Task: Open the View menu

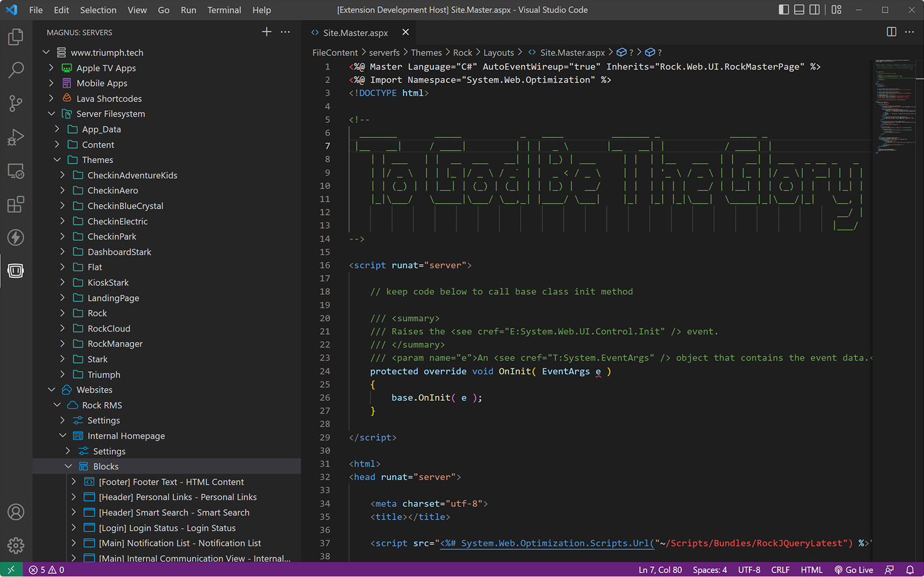Action: [x=137, y=10]
